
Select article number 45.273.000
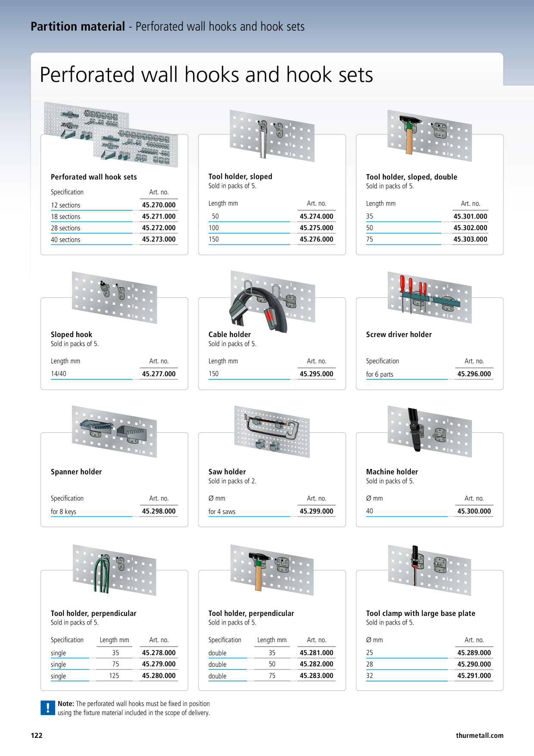coord(159,239)
